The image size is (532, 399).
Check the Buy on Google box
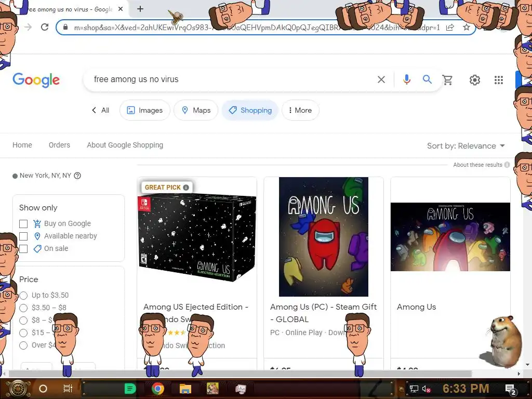click(23, 224)
